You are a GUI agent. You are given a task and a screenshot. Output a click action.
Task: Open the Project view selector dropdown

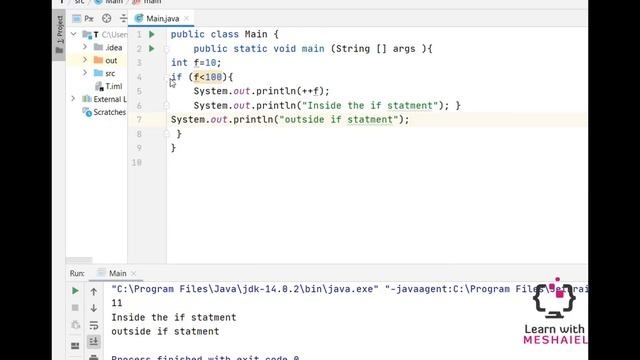click(x=83, y=18)
